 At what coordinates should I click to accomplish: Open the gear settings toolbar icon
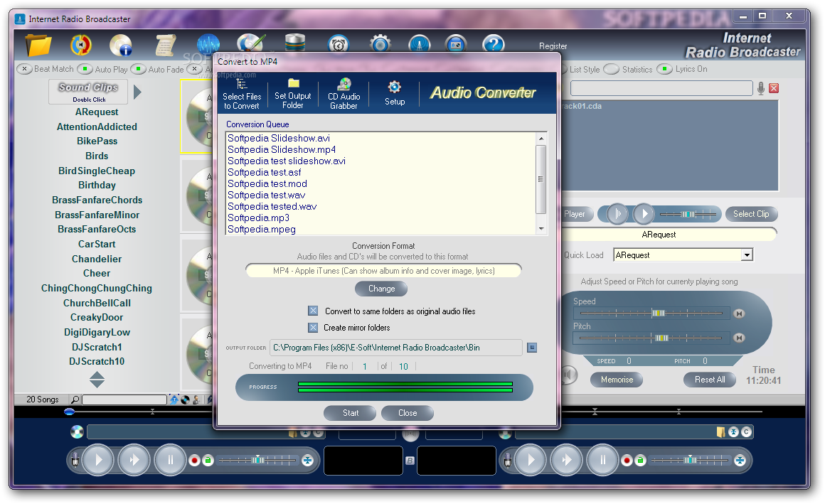click(x=380, y=44)
